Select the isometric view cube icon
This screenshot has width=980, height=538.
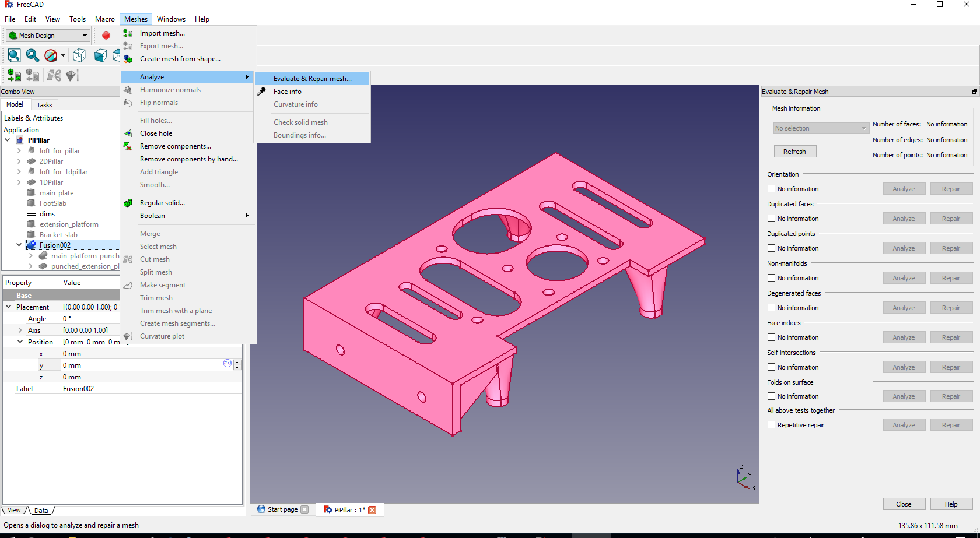[79, 55]
